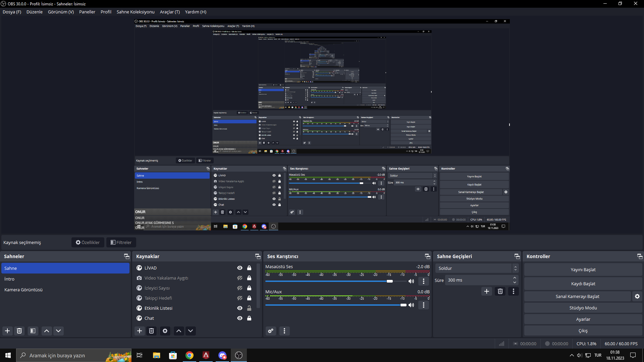The width and height of the screenshot is (644, 362).
Task: Remove scene transition with trash icon
Action: (x=500, y=291)
